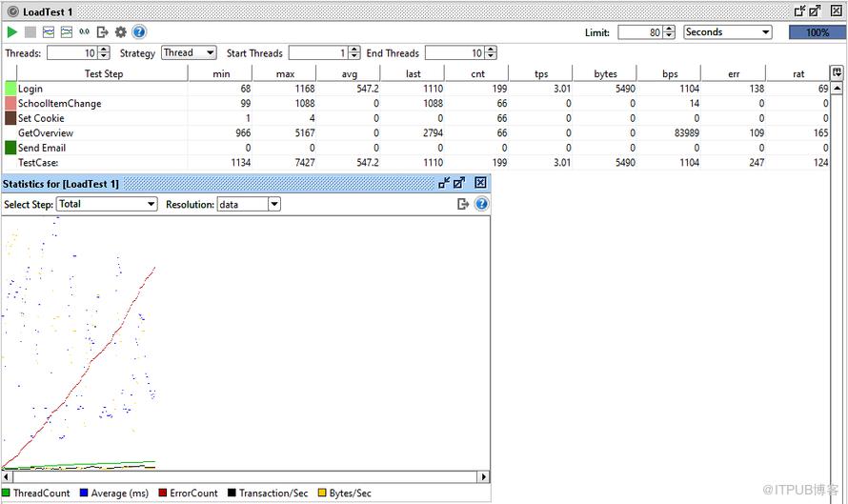Select the GetOverview test step row
848x504 pixels.
(416, 132)
